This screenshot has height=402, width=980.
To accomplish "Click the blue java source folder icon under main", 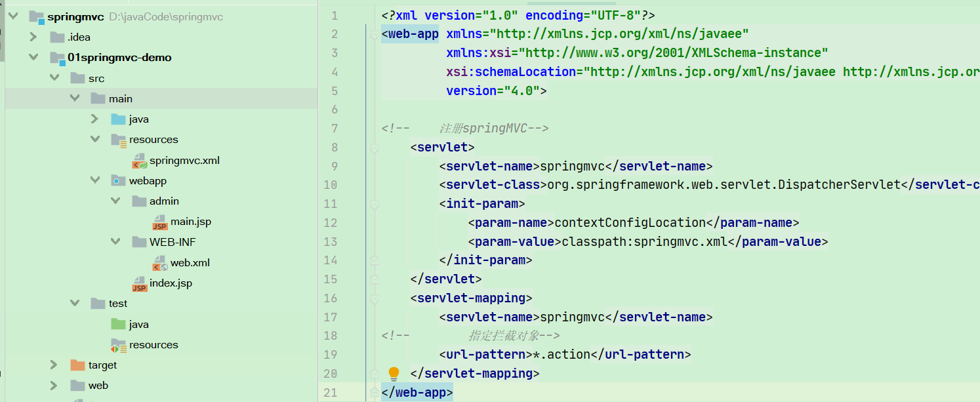I will tap(118, 119).
